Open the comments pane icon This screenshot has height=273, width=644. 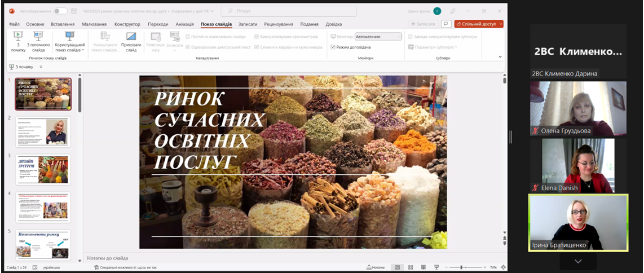446,24
